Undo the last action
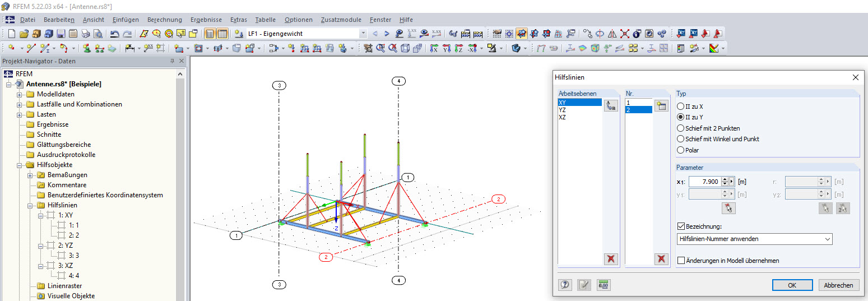The image size is (868, 301). (115, 34)
